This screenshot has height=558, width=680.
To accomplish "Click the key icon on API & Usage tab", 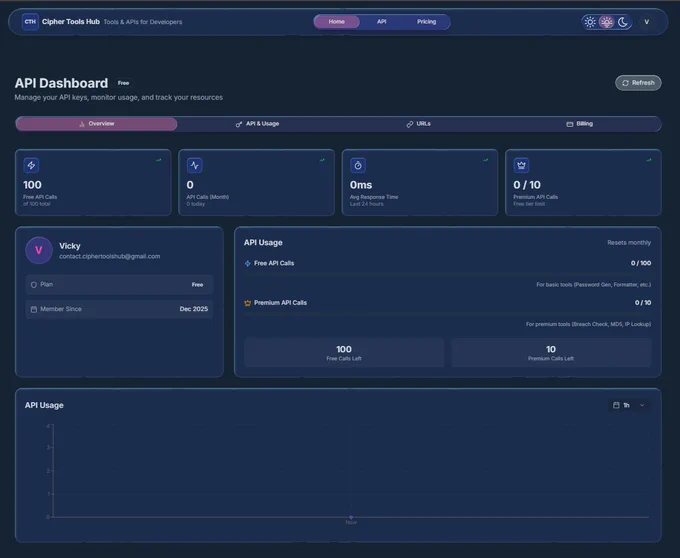I will (x=239, y=124).
